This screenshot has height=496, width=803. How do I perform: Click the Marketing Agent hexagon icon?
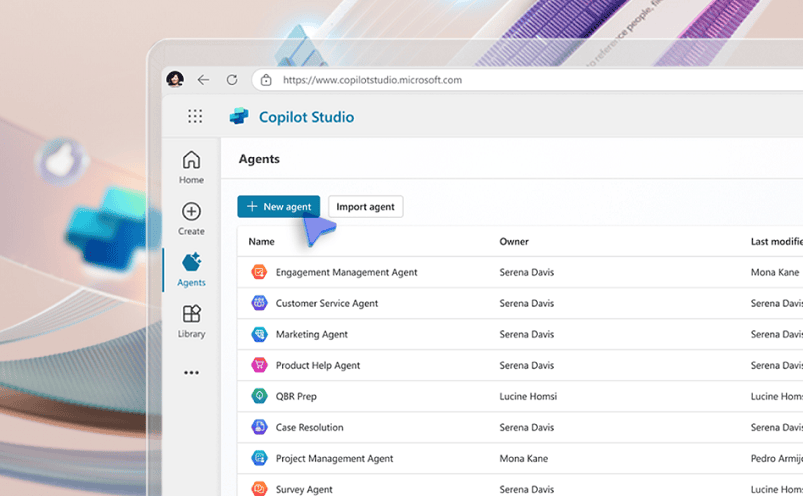(x=259, y=334)
